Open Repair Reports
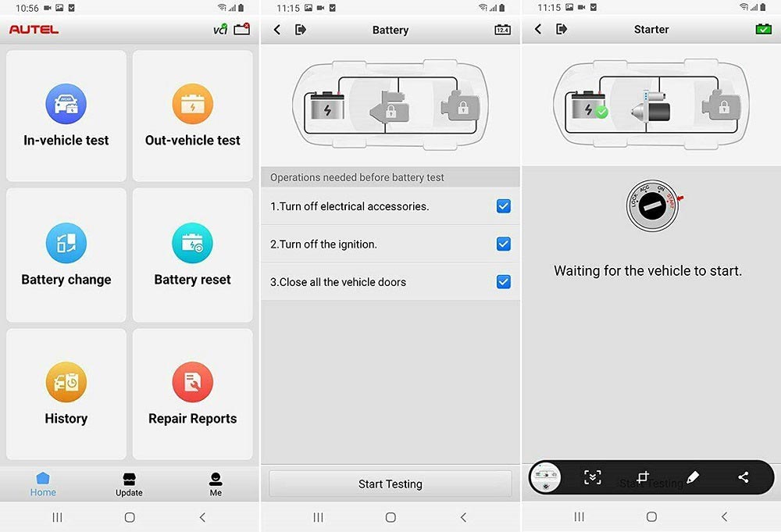Screen dimensions: 781x532 192,393
